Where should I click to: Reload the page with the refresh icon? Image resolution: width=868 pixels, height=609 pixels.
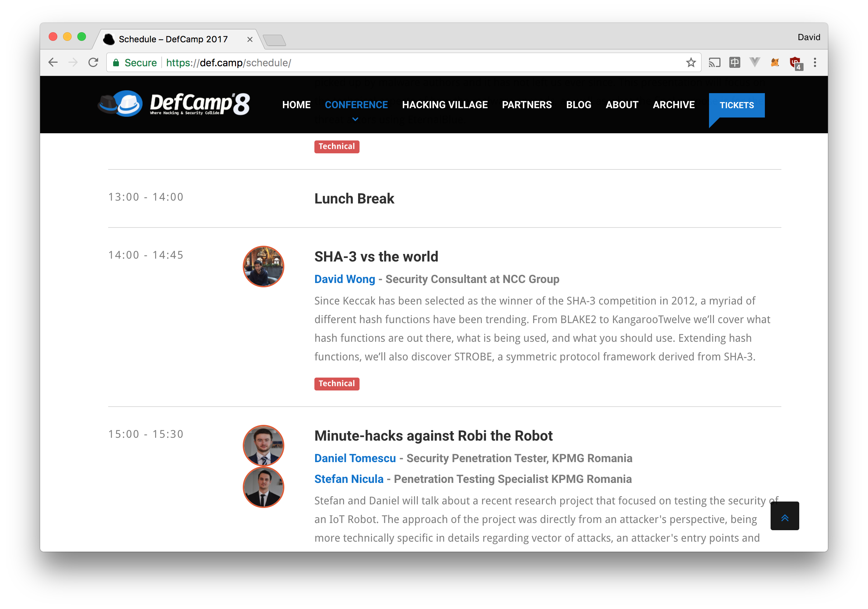click(x=93, y=62)
